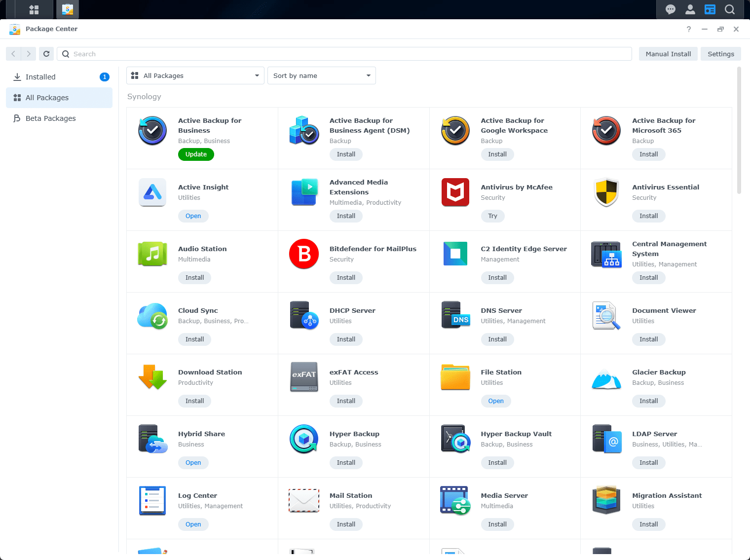Click the DNS Server package icon
Screen dimensions: 750x560
coord(455,316)
